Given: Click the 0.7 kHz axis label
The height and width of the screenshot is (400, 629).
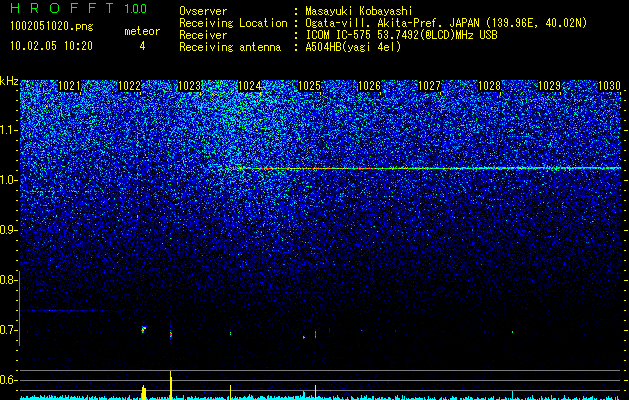Looking at the screenshot, I should (x=8, y=331).
